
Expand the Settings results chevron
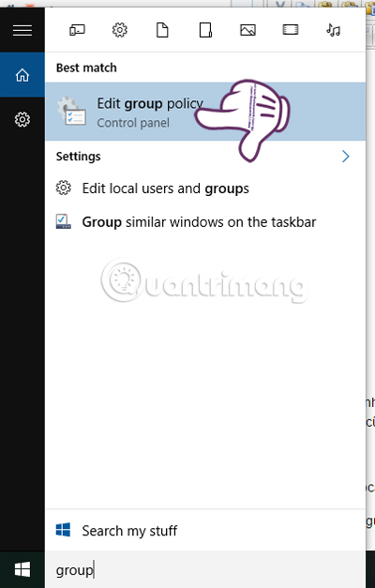point(345,157)
